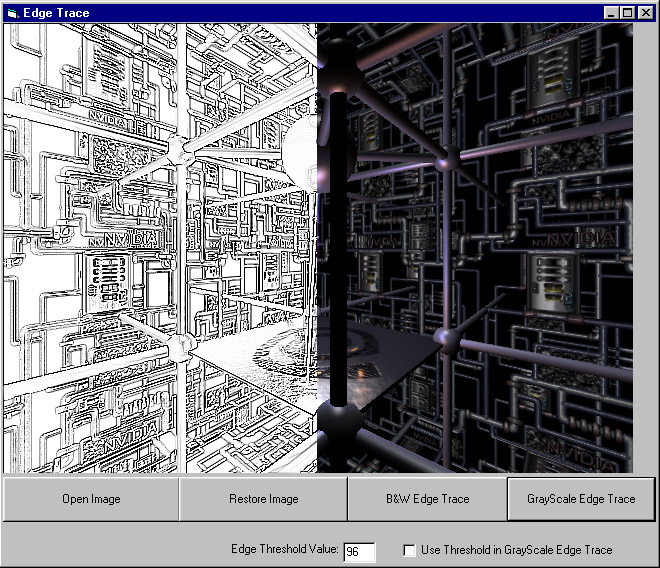Enable Use Threshold in GrayScale Edge Trace checkbox
660x568 pixels.
[409, 550]
